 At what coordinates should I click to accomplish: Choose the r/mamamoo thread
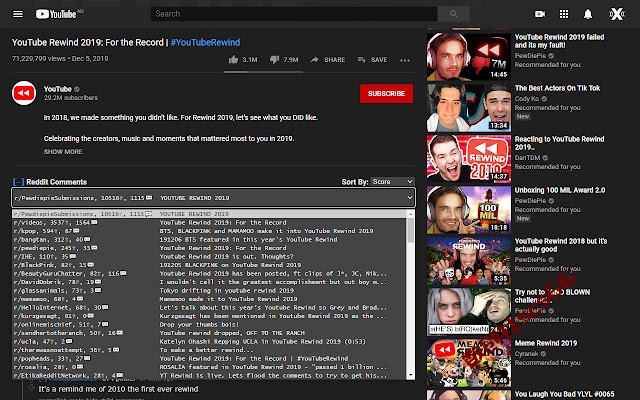pyautogui.click(x=209, y=299)
